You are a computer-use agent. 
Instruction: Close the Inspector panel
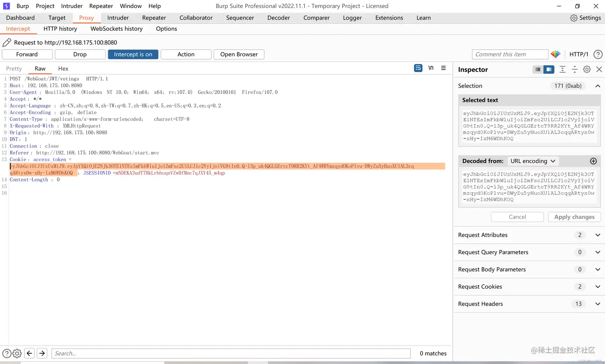(x=599, y=70)
